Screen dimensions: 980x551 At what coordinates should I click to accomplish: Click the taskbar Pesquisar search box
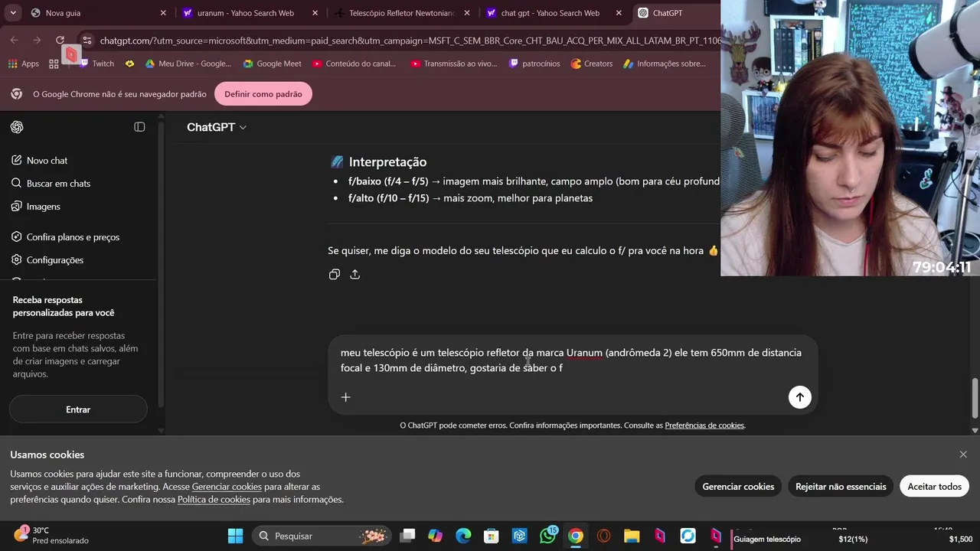point(322,536)
